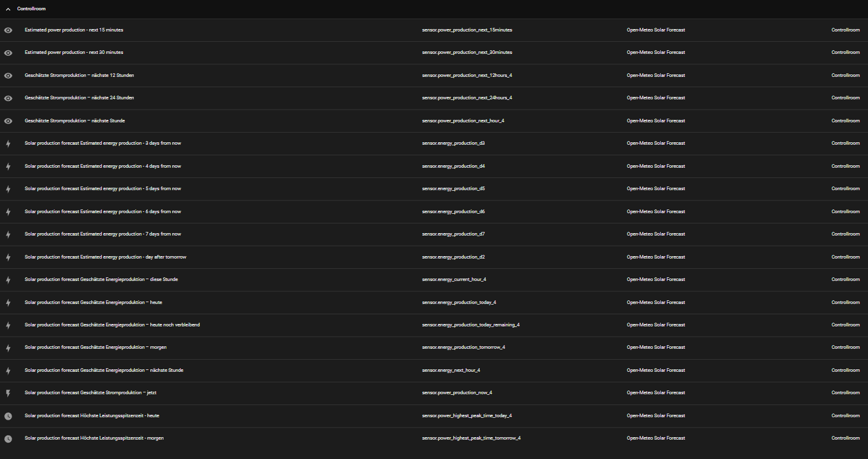
Task: Click lightning icon for heute noch verbleibend
Action: point(8,325)
